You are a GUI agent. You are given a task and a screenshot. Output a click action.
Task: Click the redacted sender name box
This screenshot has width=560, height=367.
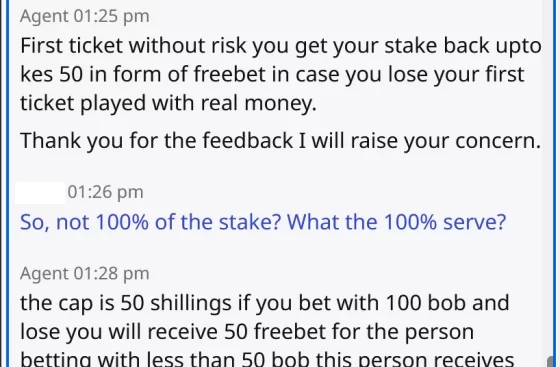tap(40, 193)
